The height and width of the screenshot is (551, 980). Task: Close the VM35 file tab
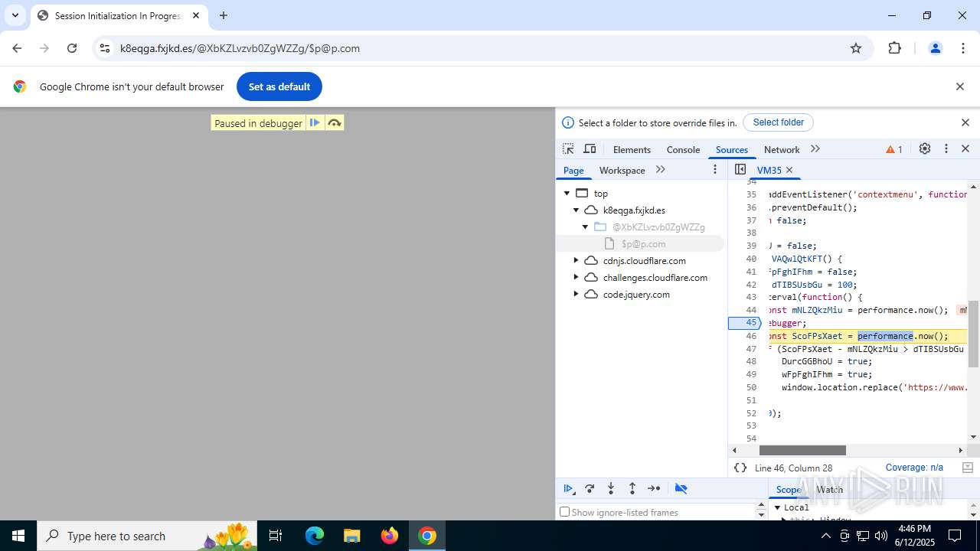click(x=789, y=170)
